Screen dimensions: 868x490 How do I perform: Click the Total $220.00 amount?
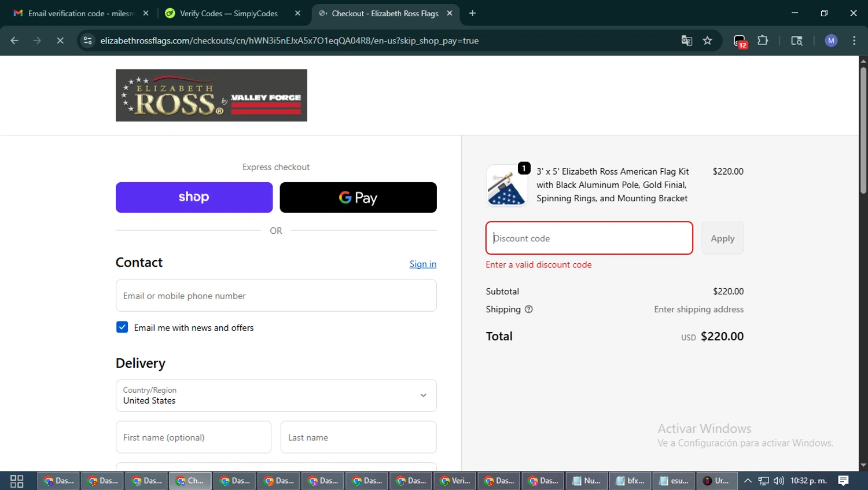tap(722, 337)
